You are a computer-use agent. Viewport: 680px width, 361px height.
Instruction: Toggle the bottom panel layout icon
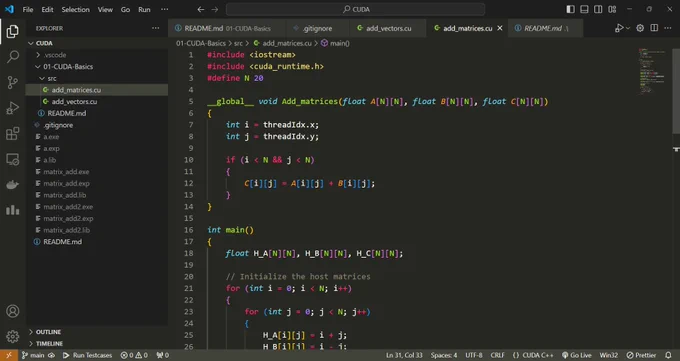[585, 9]
